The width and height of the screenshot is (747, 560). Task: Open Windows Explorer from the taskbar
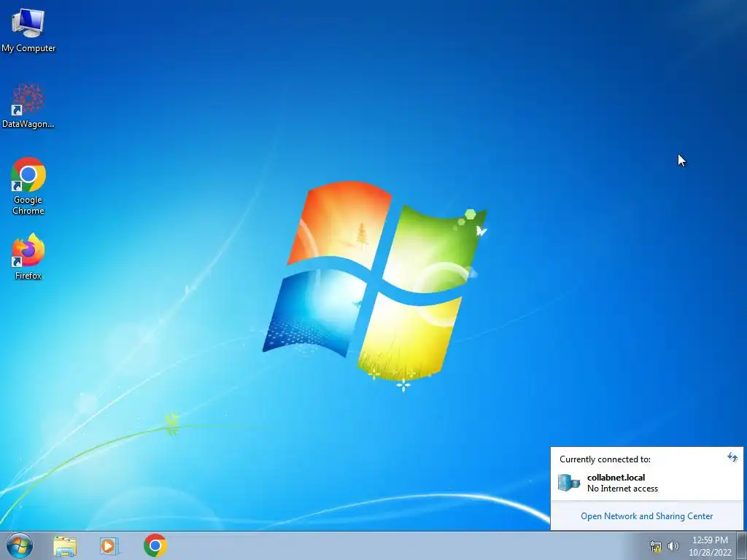pyautogui.click(x=65, y=546)
